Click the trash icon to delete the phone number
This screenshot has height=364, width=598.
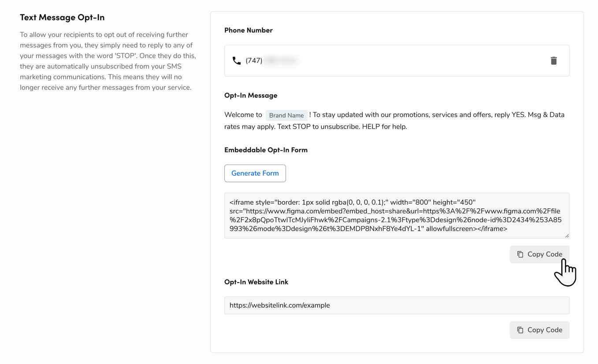pyautogui.click(x=553, y=61)
